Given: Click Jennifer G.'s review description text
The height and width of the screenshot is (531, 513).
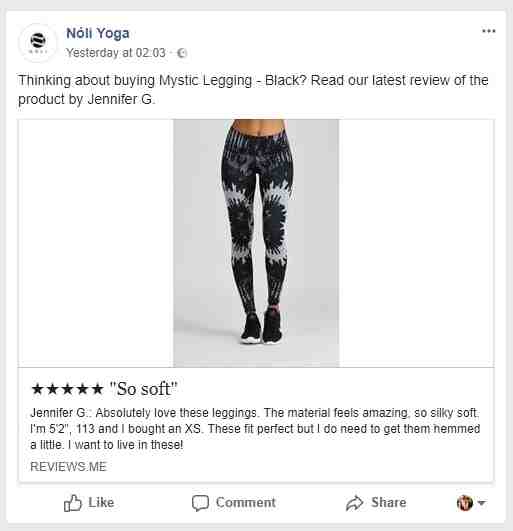Looking at the screenshot, I should (x=255, y=429).
